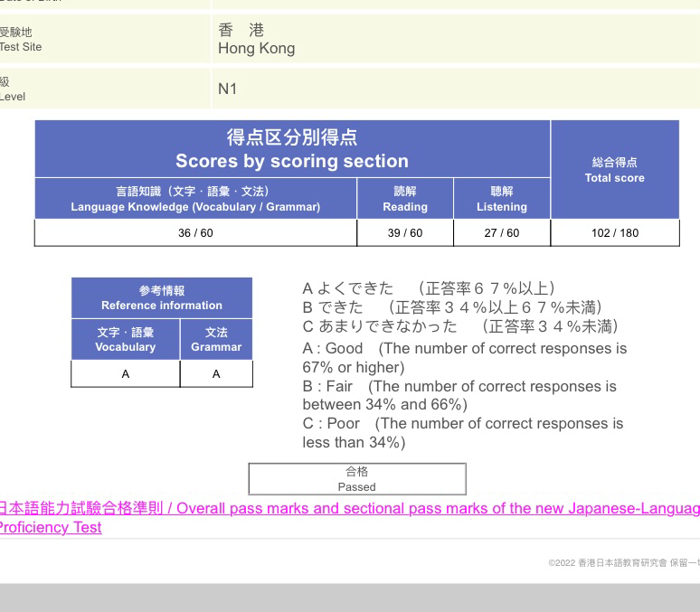Click the Japanese line 'A よくできた'

point(429,288)
